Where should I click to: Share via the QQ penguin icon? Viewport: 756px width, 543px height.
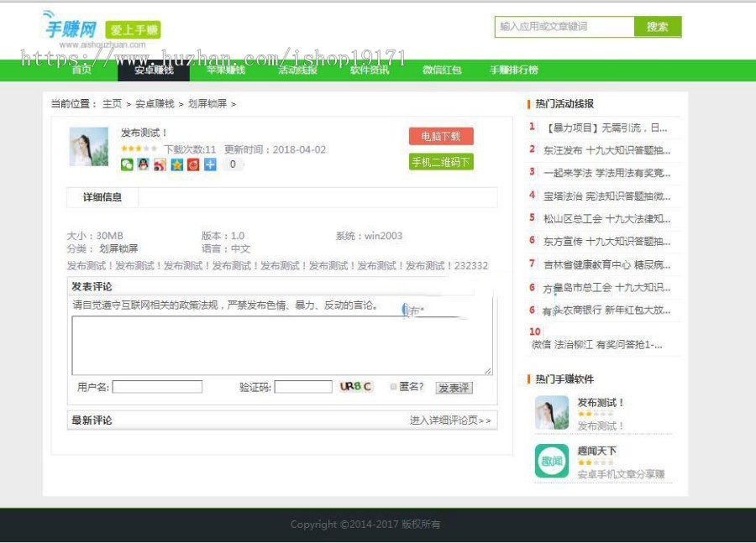[141, 164]
